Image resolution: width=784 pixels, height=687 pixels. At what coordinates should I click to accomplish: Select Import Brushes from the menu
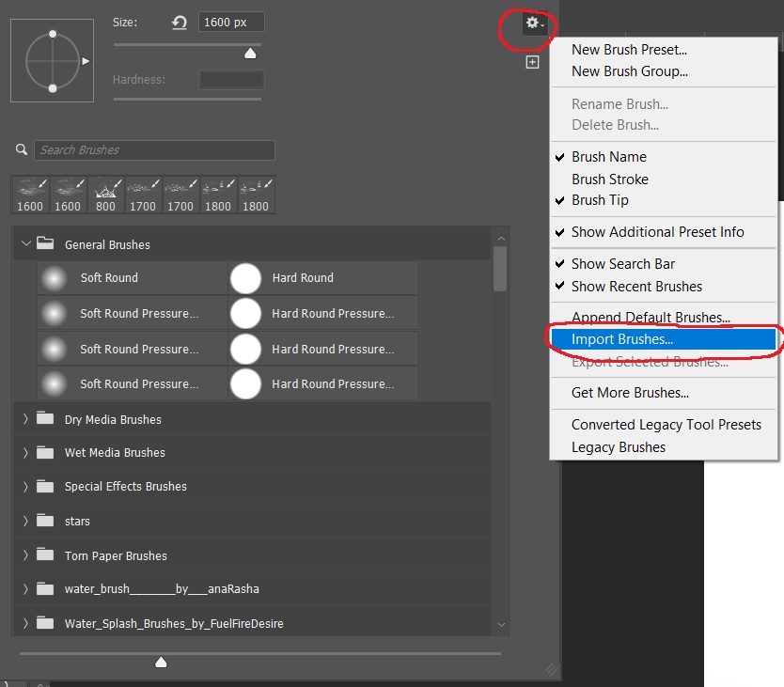tap(621, 339)
